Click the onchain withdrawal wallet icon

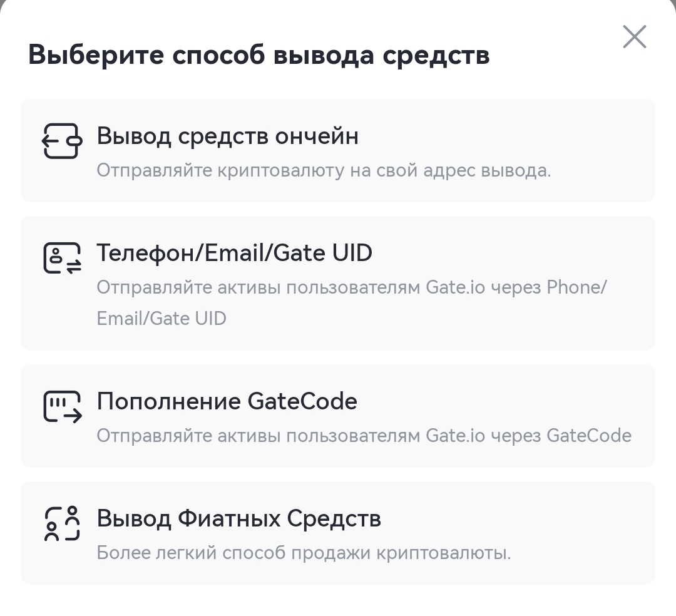pyautogui.click(x=62, y=141)
